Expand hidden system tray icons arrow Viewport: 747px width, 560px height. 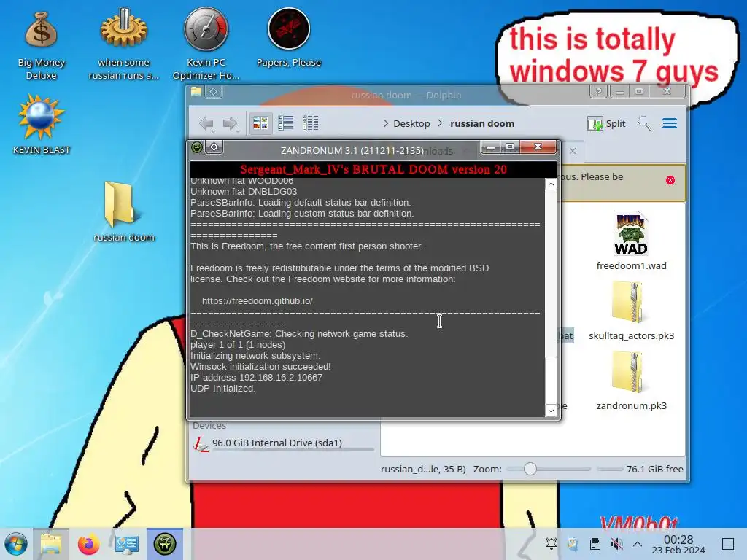[x=638, y=544]
